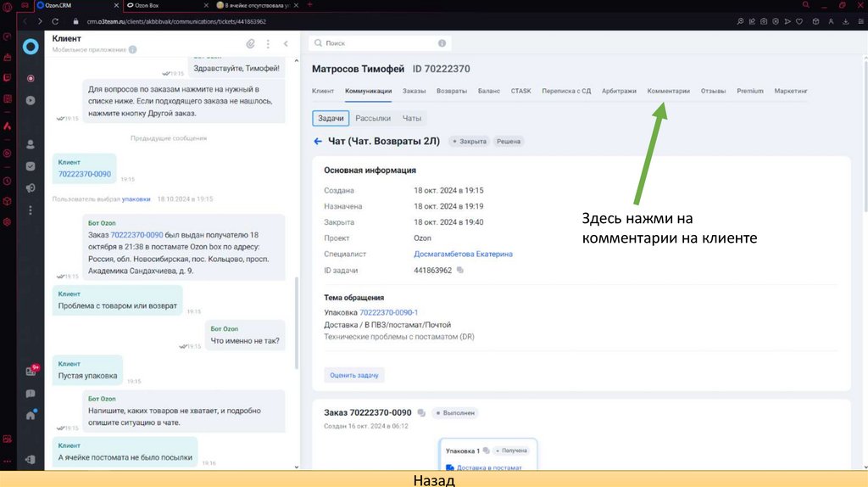Click the Назад bar at the bottom
The image size is (868, 487).
434,479
